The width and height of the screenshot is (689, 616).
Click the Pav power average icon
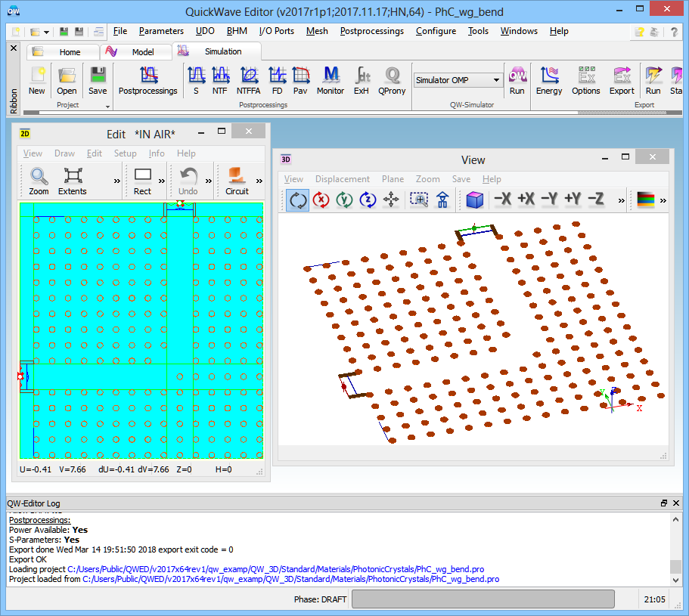(x=300, y=80)
